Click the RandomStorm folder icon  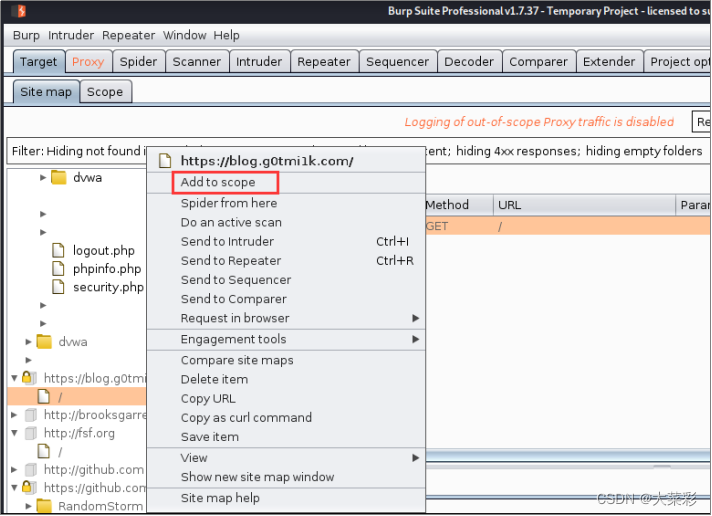[x=44, y=506]
